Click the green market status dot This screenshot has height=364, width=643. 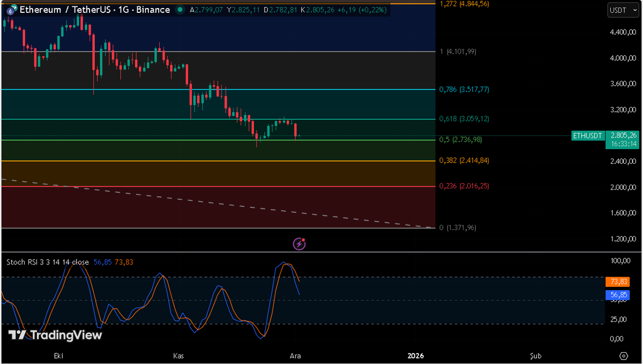coord(181,10)
